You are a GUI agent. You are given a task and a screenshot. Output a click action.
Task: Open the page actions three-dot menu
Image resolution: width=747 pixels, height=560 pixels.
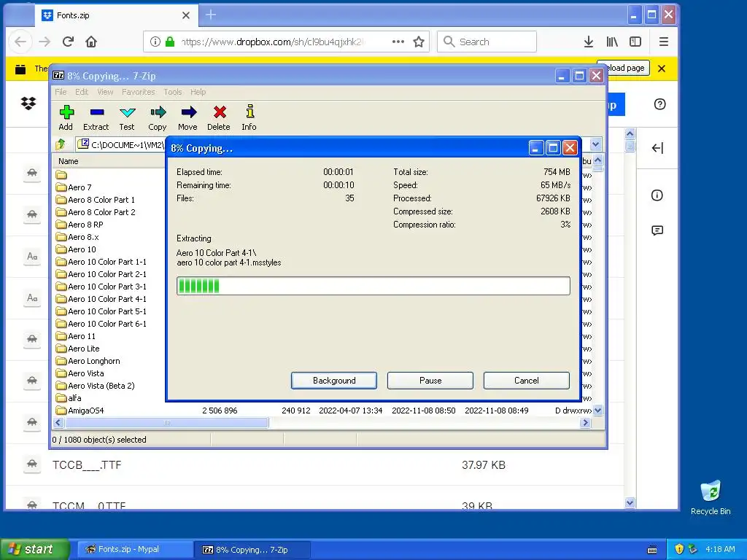(x=398, y=42)
